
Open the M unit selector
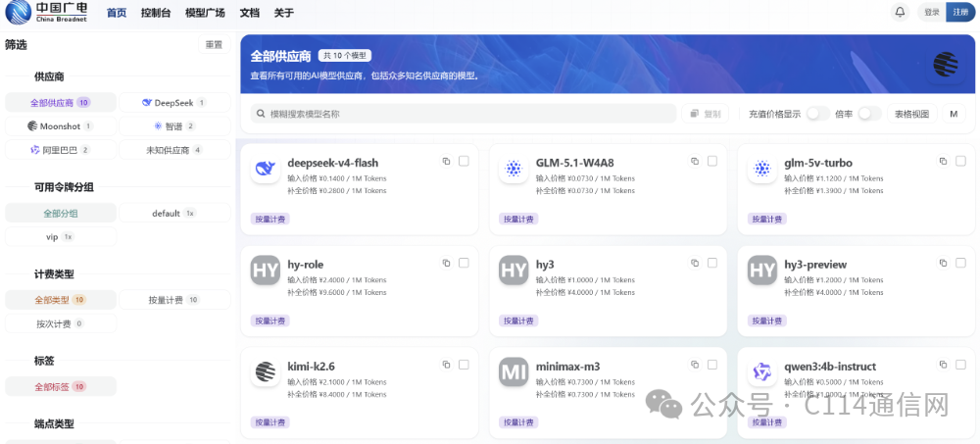954,114
